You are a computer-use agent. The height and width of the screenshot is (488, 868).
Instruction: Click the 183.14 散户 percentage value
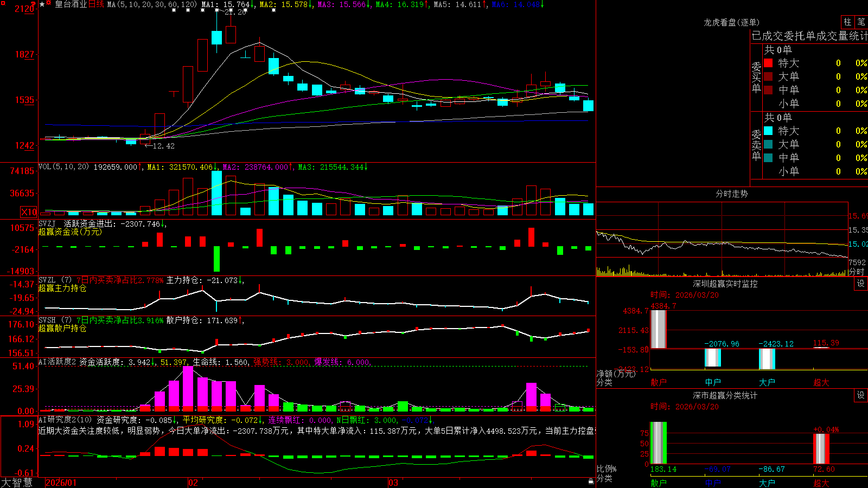663,469
